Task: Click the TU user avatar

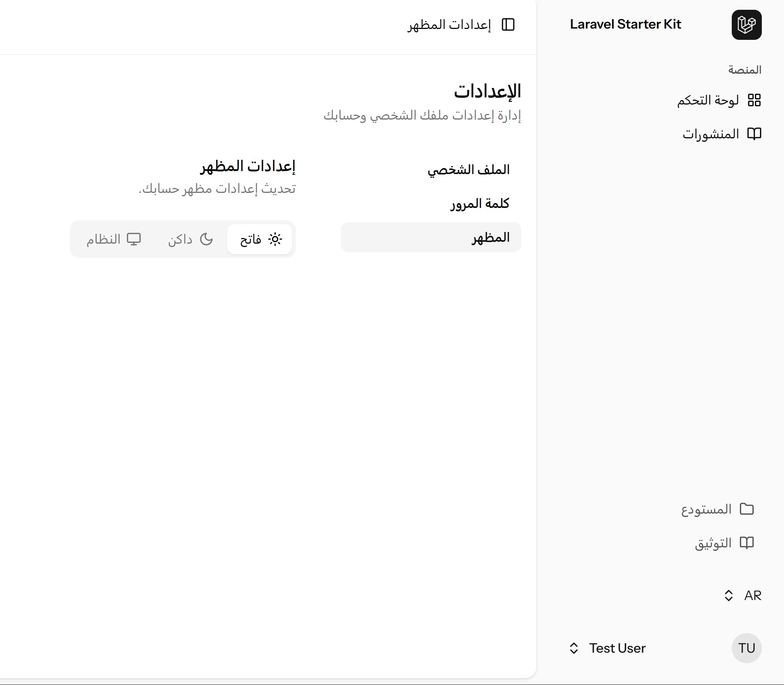Action: [x=746, y=648]
